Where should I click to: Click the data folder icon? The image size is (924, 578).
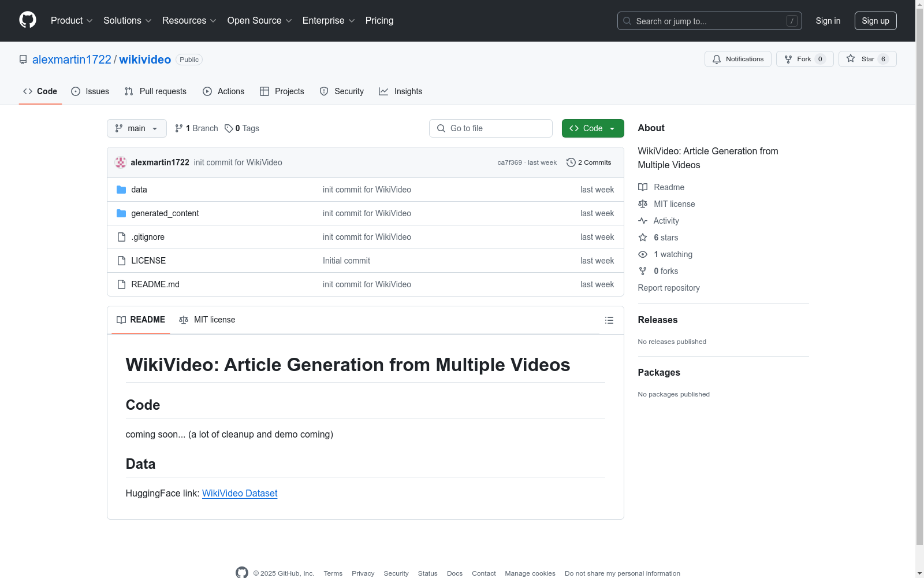coord(121,190)
